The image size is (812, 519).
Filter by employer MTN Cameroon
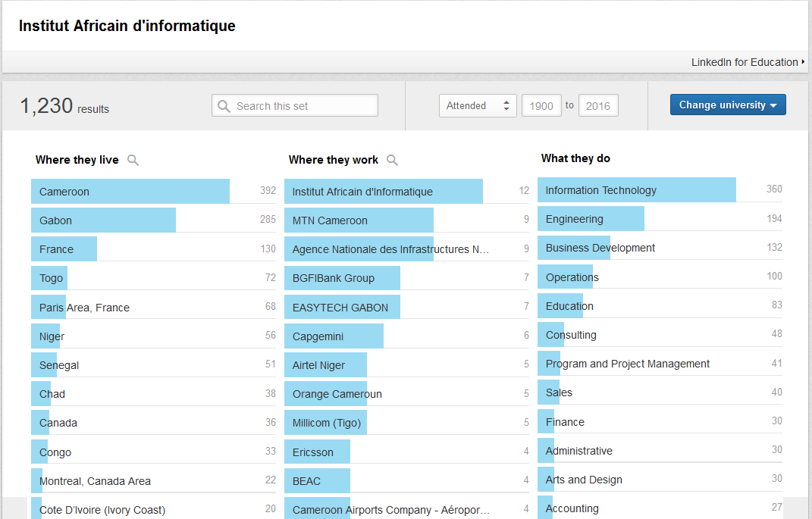click(x=406, y=220)
